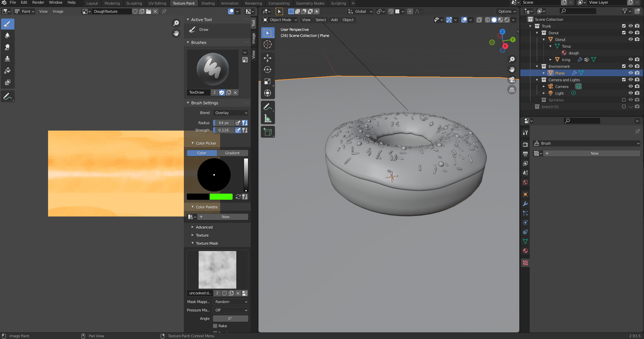Screen dimensions: 644x339
Task: Select the Clone brush tool
Action: tap(7, 59)
